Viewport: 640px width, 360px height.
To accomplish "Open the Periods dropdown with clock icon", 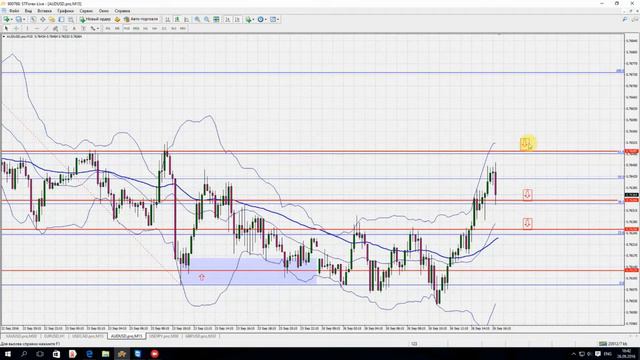I will pos(262,19).
